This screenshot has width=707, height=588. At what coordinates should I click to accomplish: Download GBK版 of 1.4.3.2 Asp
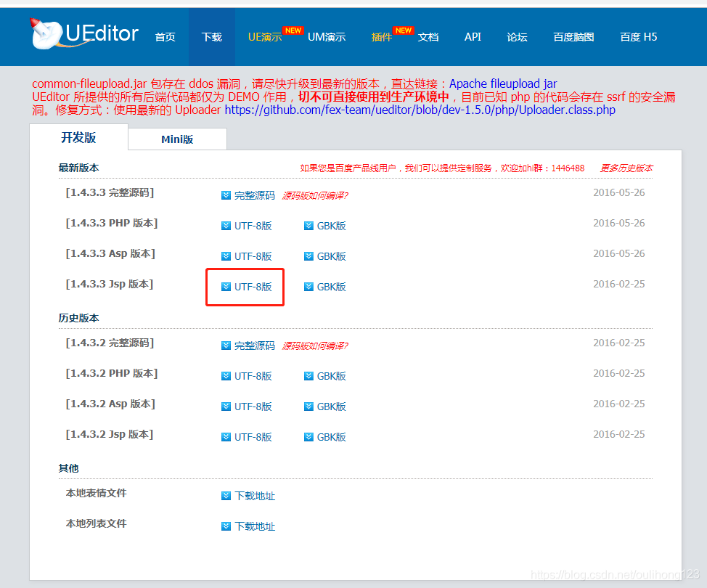332,407
